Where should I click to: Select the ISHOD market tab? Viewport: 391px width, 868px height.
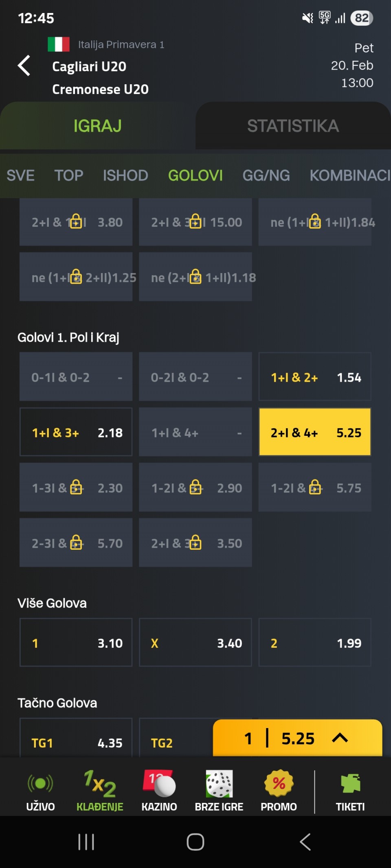(125, 175)
